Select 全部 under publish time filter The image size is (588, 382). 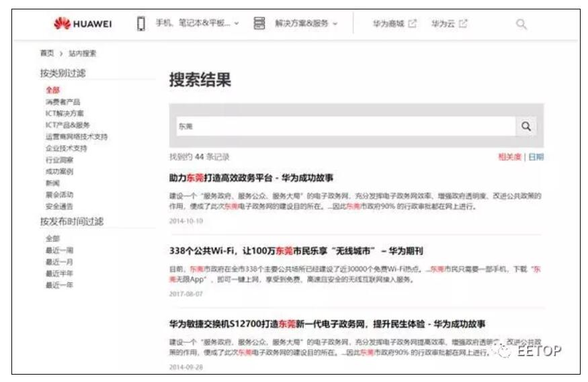[x=52, y=238]
